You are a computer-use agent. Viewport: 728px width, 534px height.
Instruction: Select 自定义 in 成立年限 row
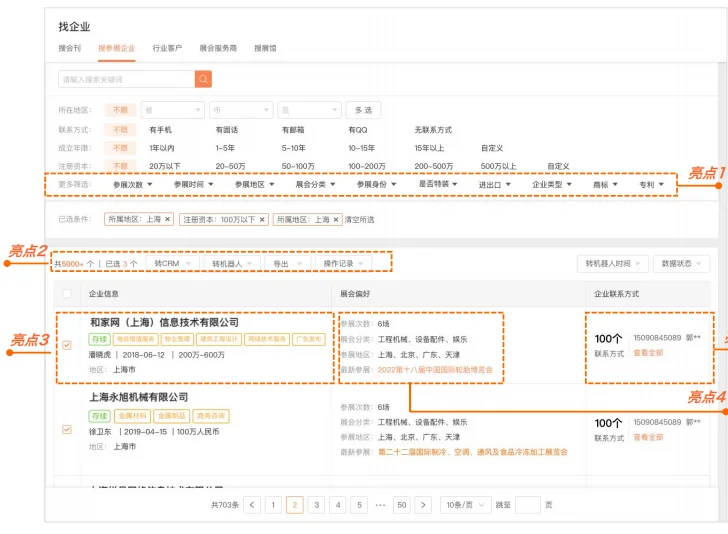[x=492, y=148]
